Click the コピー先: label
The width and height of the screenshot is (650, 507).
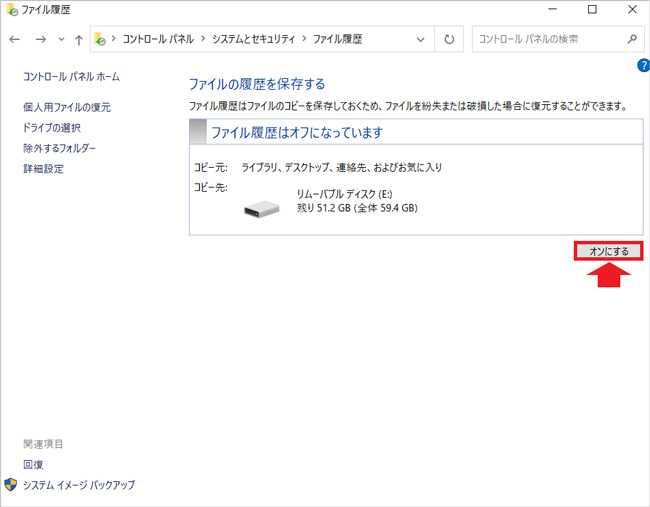pyautogui.click(x=211, y=187)
